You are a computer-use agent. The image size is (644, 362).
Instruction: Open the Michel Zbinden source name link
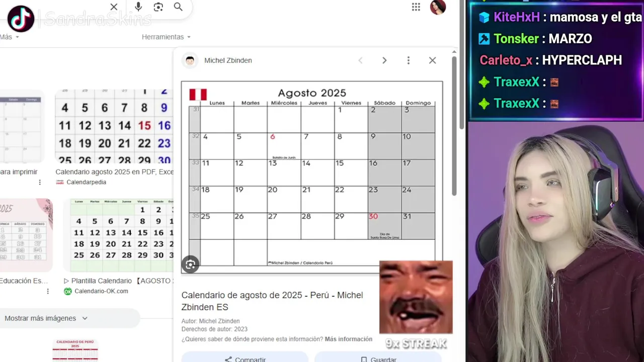click(x=228, y=60)
